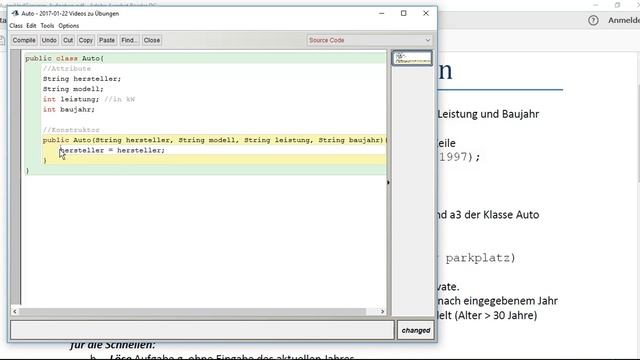The image size is (640, 360).
Task: Click the horizontal scrollbar left arrow
Action: [15, 311]
